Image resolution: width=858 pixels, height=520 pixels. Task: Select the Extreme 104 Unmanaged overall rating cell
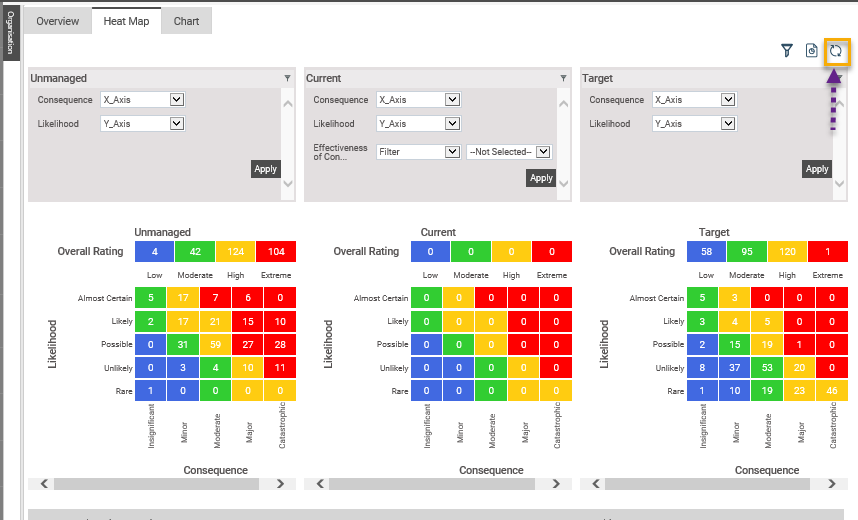pos(276,252)
